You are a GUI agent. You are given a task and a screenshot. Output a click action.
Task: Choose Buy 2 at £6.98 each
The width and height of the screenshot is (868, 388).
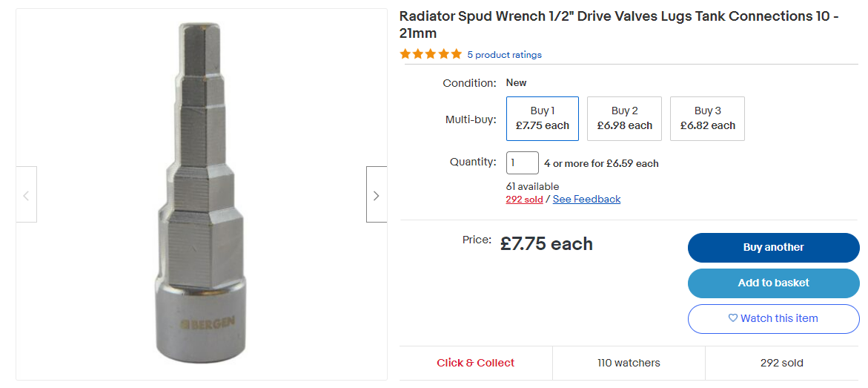coord(624,118)
